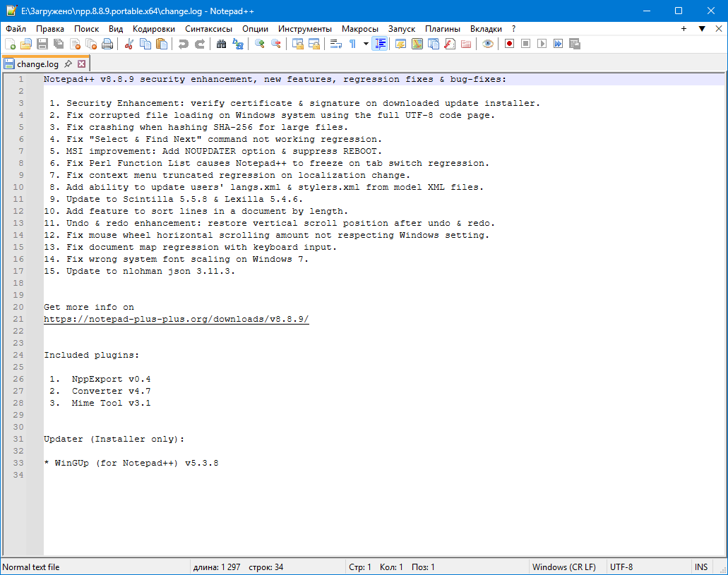Open a file with the folder icon
The image size is (728, 575).
click(26, 44)
